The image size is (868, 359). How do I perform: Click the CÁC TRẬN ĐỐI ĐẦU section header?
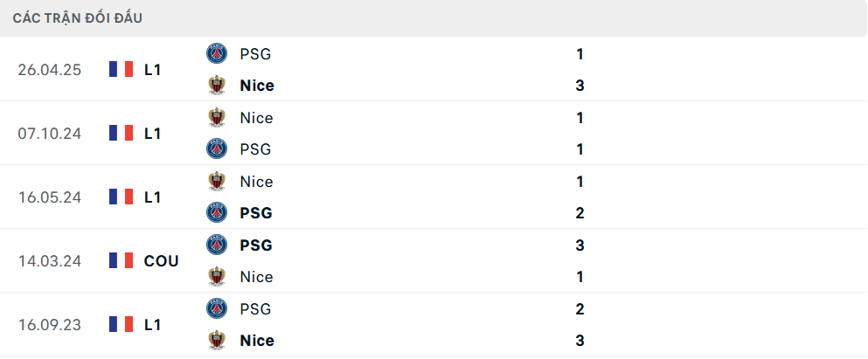pos(78,17)
